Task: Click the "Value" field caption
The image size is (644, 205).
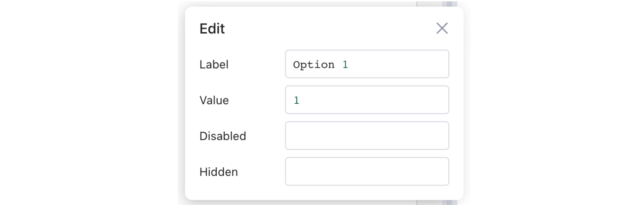Action: 214,100
